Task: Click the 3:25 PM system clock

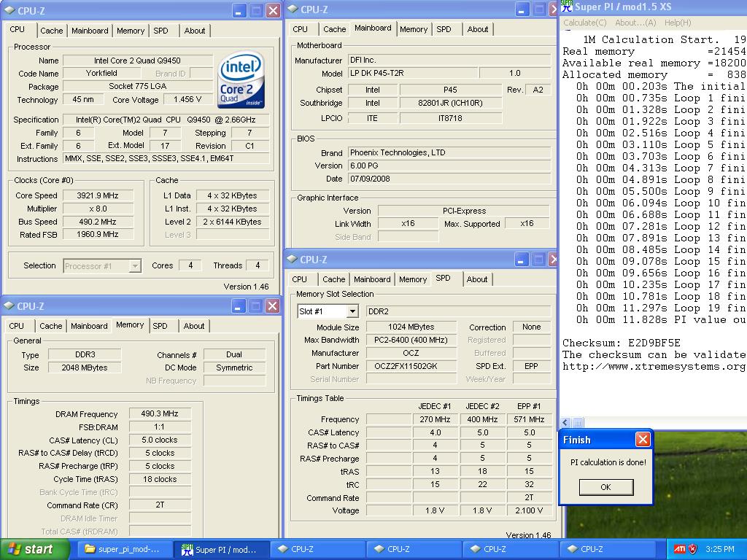Action: 720,549
